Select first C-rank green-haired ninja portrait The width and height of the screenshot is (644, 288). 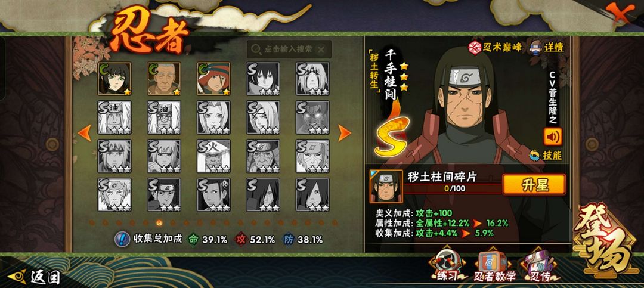(x=114, y=79)
